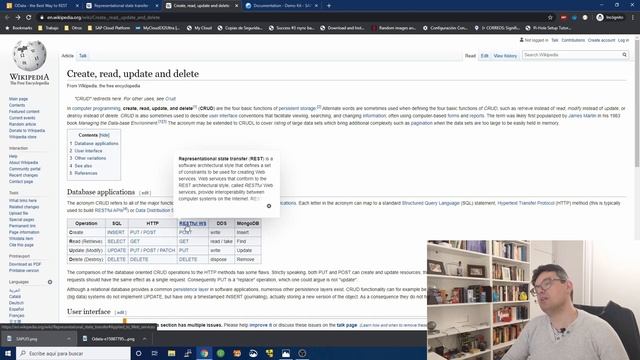This screenshot has height=360, width=640.
Task: Open the Incognito profile indicator
Action: point(611,18)
